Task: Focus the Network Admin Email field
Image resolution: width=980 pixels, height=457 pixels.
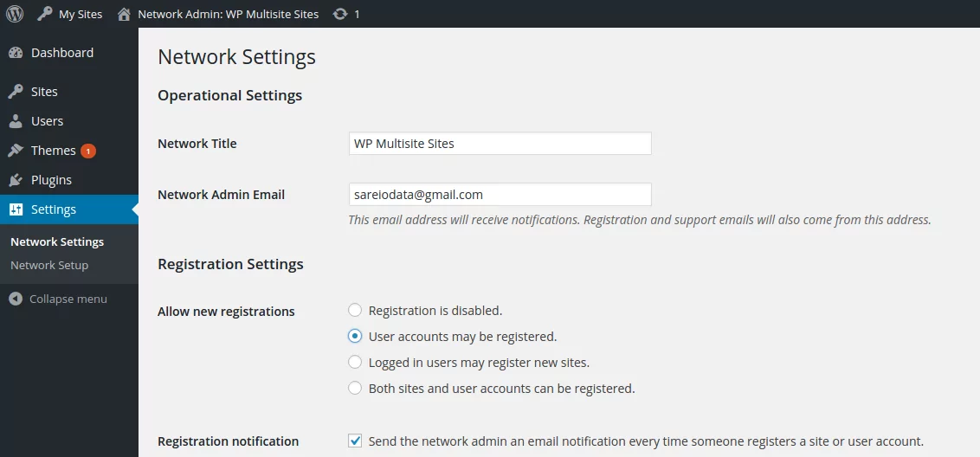Action: coord(500,195)
